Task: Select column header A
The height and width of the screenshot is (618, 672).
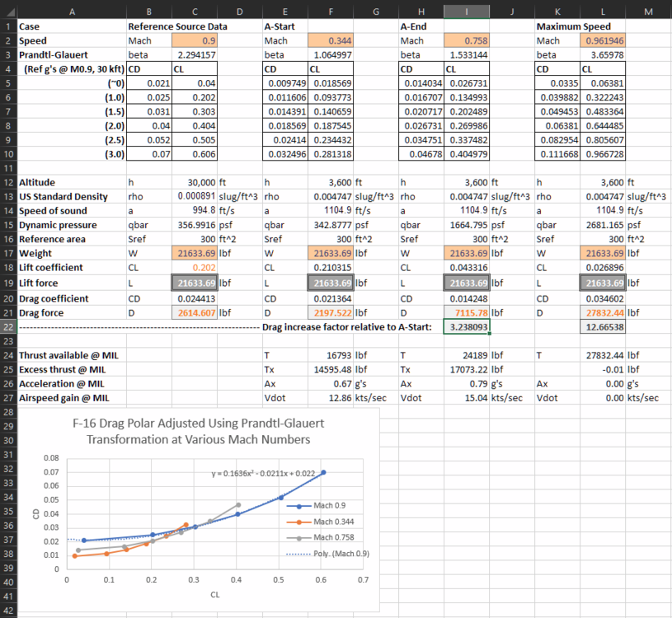Action: click(72, 12)
